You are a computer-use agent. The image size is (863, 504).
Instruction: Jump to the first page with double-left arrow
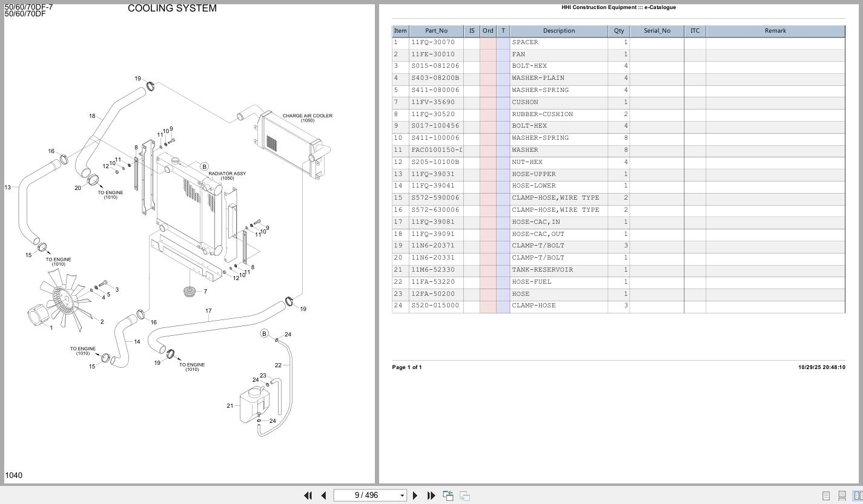click(x=308, y=496)
